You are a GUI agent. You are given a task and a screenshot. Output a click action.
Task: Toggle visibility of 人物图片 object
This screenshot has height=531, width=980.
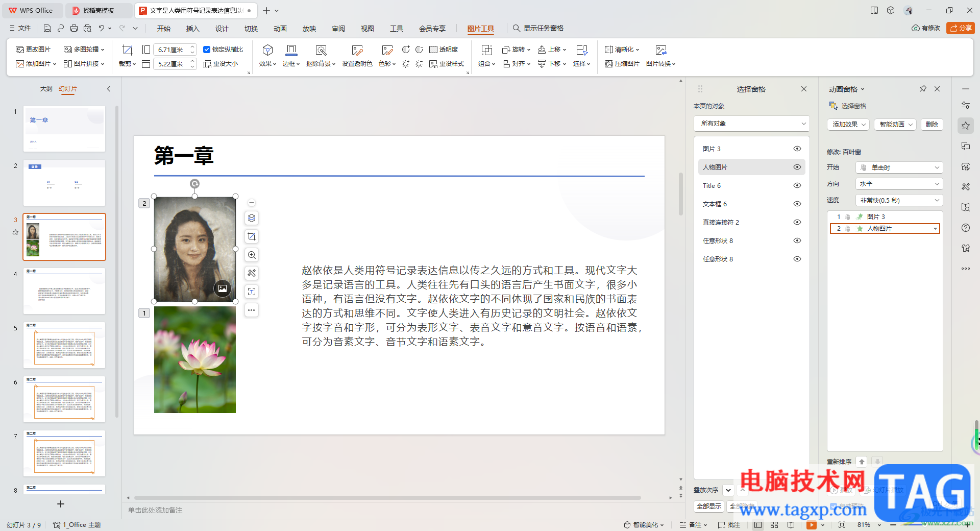pyautogui.click(x=797, y=167)
